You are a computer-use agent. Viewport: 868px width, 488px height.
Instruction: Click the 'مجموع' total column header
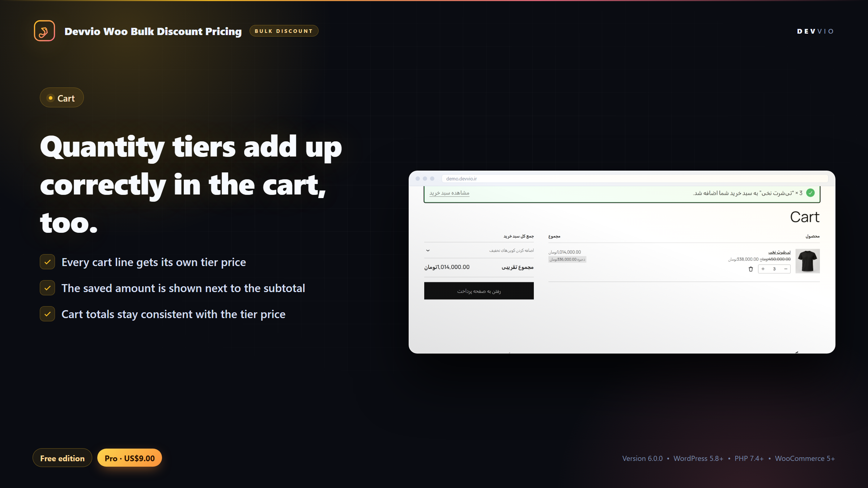tap(554, 236)
